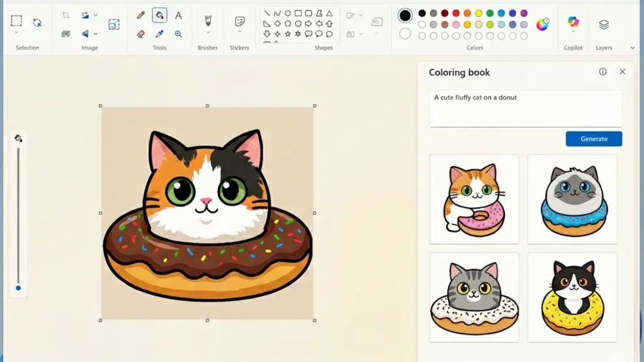Image resolution: width=644 pixels, height=362 pixels.
Task: Select the primary black Color 1 circle
Action: click(405, 16)
